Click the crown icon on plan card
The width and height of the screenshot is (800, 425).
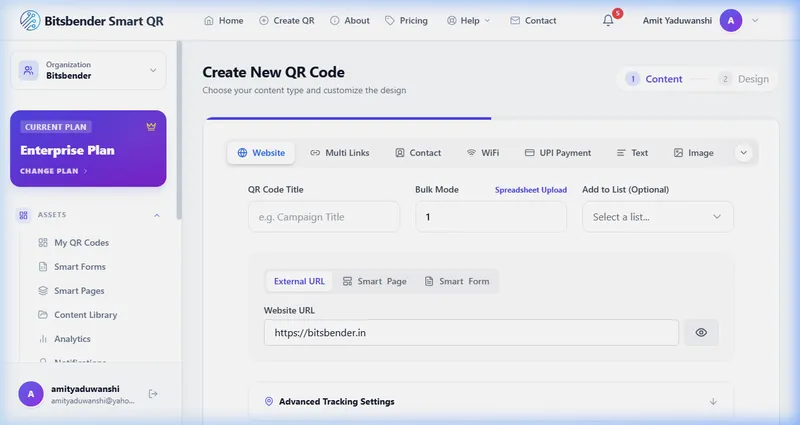(151, 127)
